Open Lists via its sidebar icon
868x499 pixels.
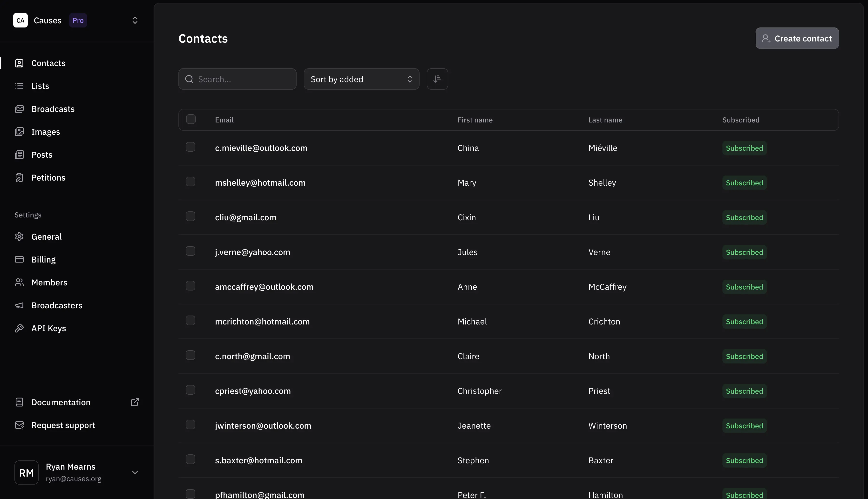[20, 86]
